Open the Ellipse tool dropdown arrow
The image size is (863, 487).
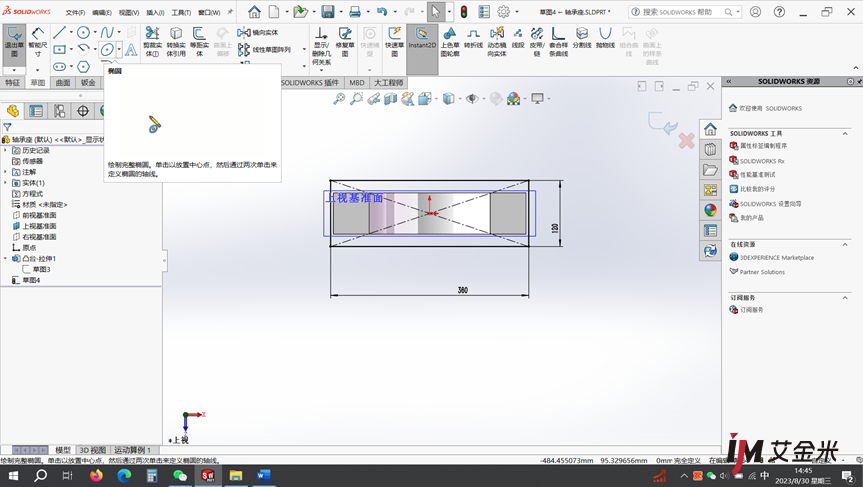(x=119, y=50)
